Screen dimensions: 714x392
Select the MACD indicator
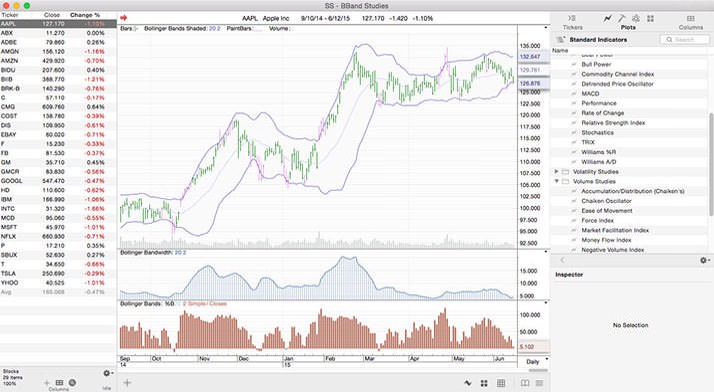590,93
